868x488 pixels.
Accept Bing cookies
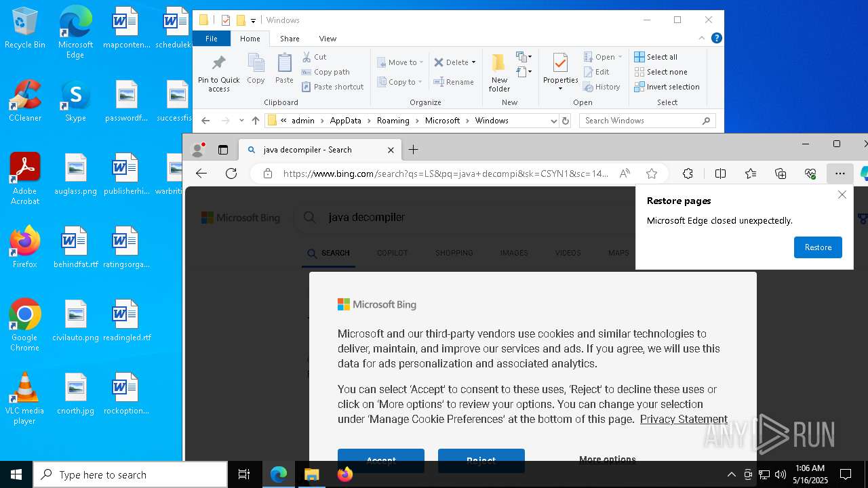tap(381, 460)
